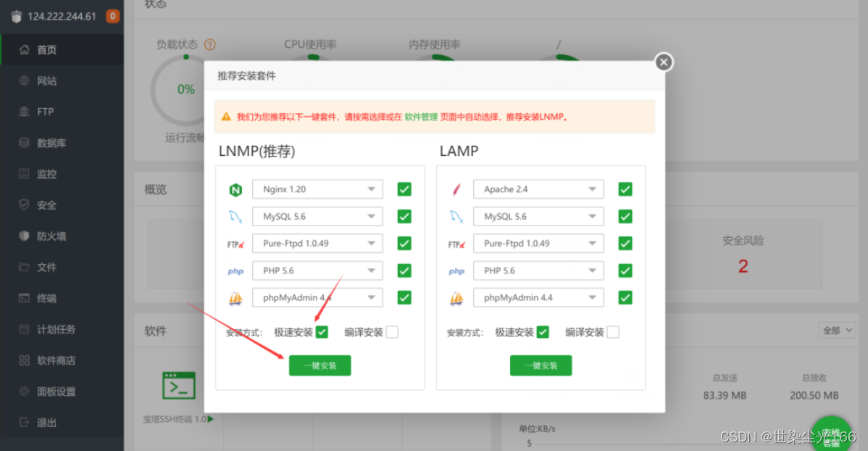This screenshot has height=451, width=868.
Task: Uncheck Apache 2.4 in LAMP list
Action: [x=625, y=189]
